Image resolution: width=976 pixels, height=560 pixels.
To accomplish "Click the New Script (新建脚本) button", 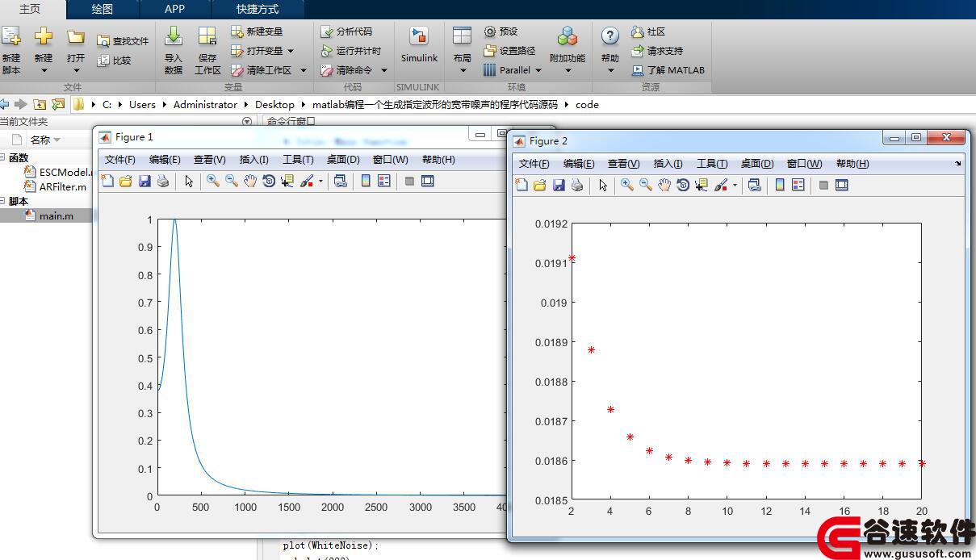I will point(11,50).
